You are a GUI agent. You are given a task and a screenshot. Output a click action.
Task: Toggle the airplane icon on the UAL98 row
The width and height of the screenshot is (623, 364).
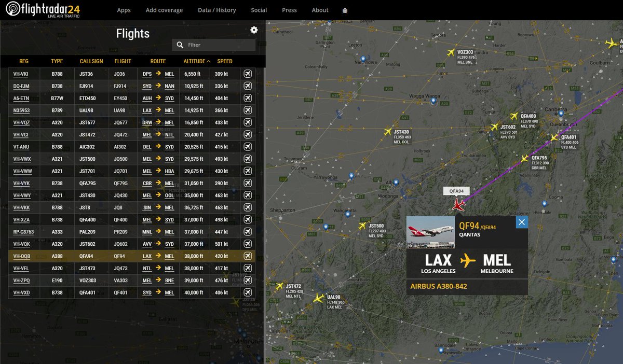point(248,110)
